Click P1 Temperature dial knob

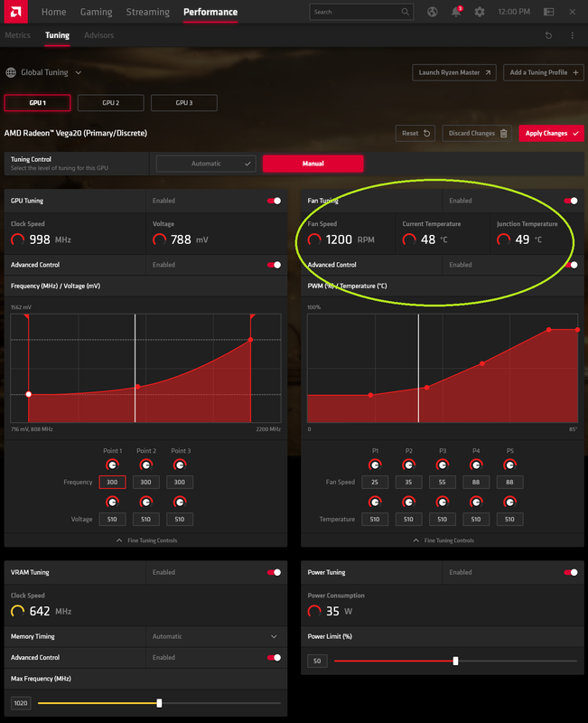pos(375,502)
